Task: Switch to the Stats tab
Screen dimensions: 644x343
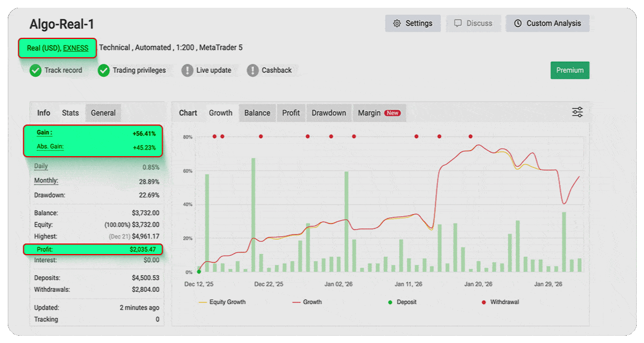Action: (71, 113)
